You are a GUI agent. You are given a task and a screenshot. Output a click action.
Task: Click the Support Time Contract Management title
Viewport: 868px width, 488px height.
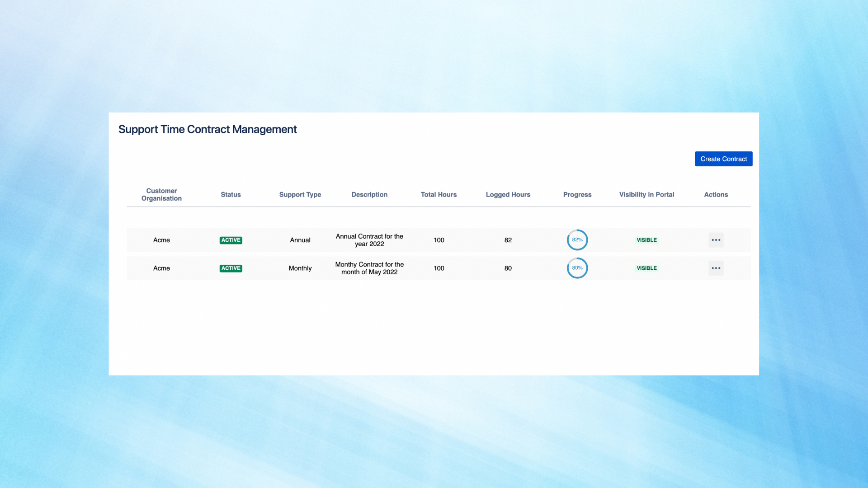pos(208,129)
